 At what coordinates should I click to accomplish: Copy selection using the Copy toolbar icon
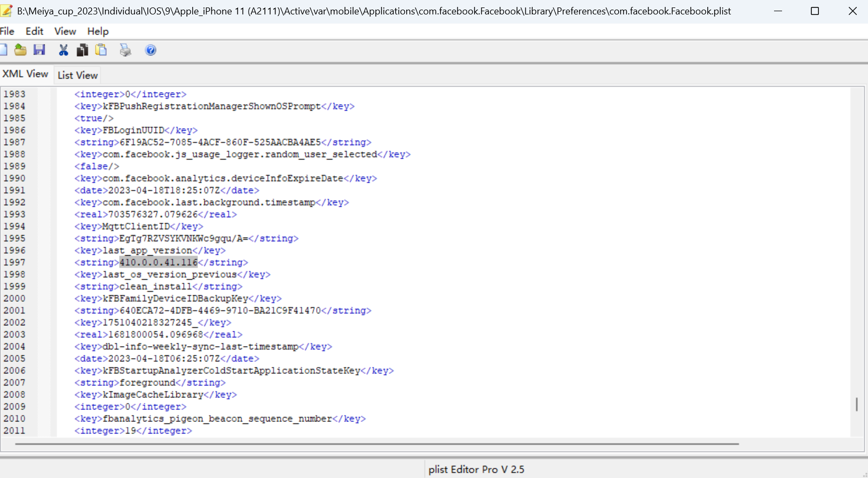[82, 50]
